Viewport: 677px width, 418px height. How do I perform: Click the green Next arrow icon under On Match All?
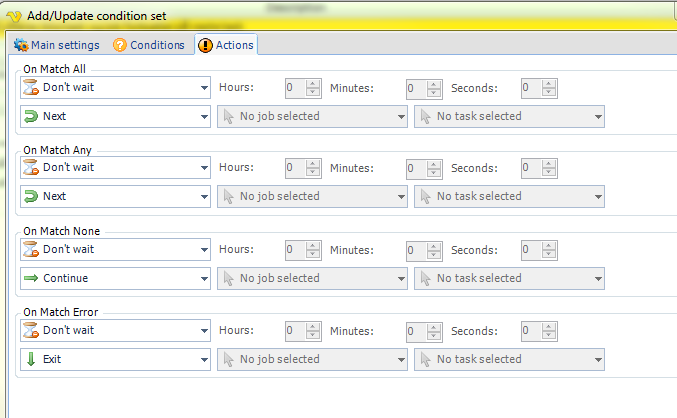click(31, 116)
